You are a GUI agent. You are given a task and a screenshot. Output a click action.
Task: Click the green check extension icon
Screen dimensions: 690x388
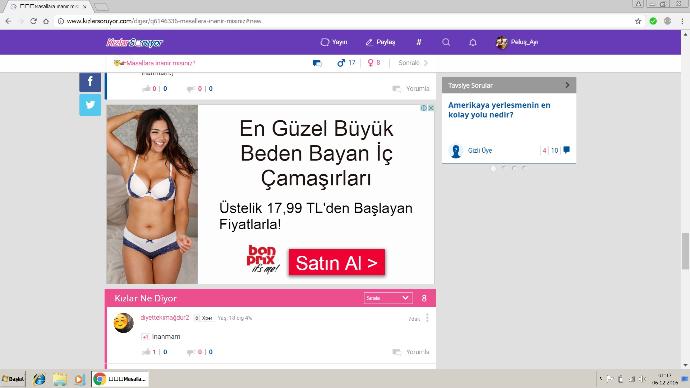[x=653, y=21]
